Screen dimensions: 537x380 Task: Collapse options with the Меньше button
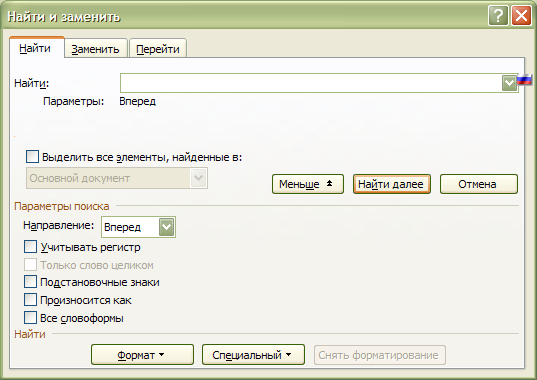pyautogui.click(x=308, y=184)
